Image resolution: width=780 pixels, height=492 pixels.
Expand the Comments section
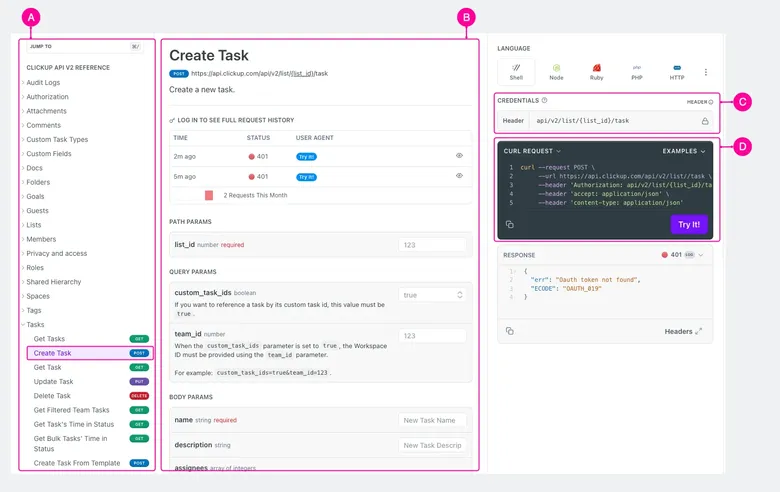[x=43, y=125]
